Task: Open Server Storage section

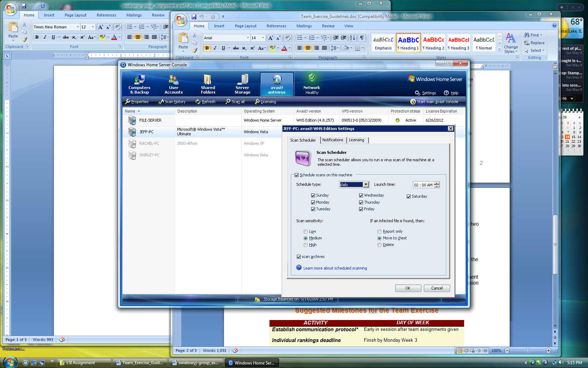Action: pos(242,84)
